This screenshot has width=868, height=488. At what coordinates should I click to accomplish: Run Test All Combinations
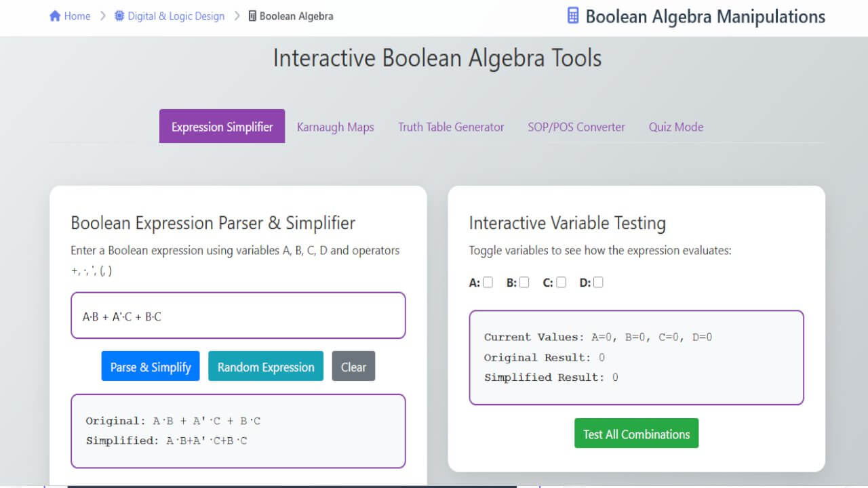pyautogui.click(x=636, y=434)
